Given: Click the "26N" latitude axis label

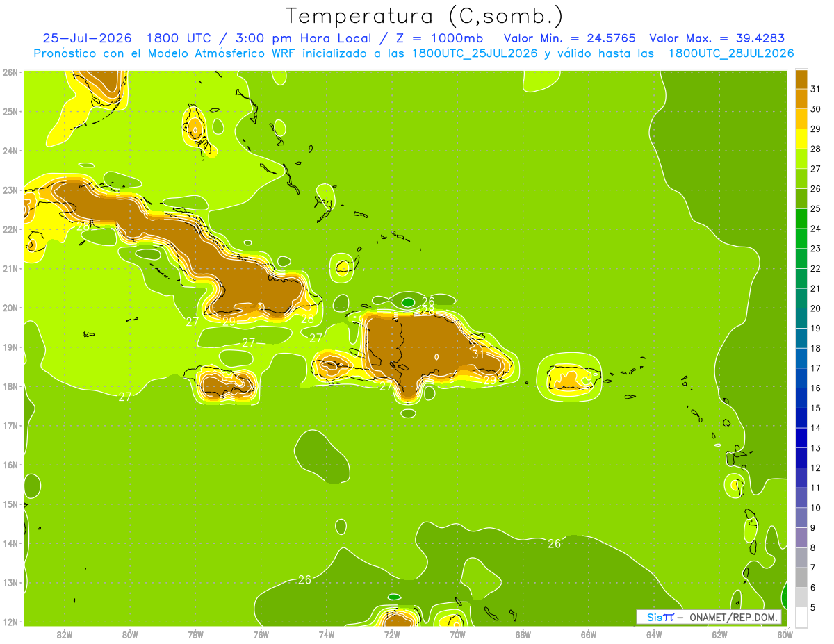Looking at the screenshot, I should 10,72.
